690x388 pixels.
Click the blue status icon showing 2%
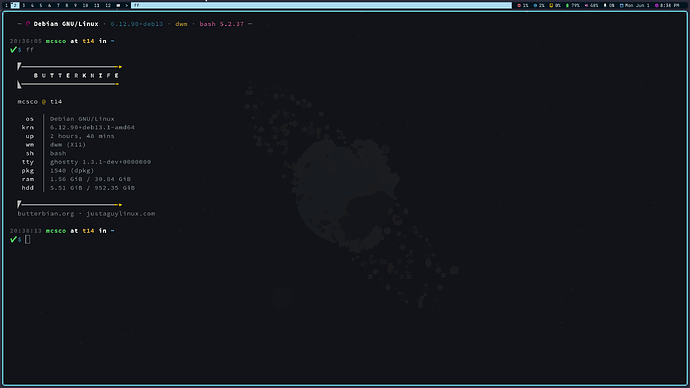tap(535, 5)
